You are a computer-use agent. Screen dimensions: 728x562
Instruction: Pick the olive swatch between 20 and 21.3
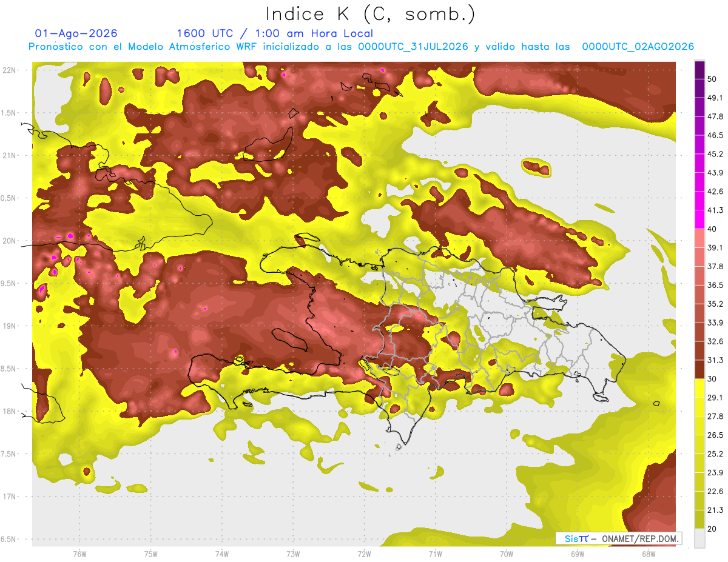[x=700, y=519]
